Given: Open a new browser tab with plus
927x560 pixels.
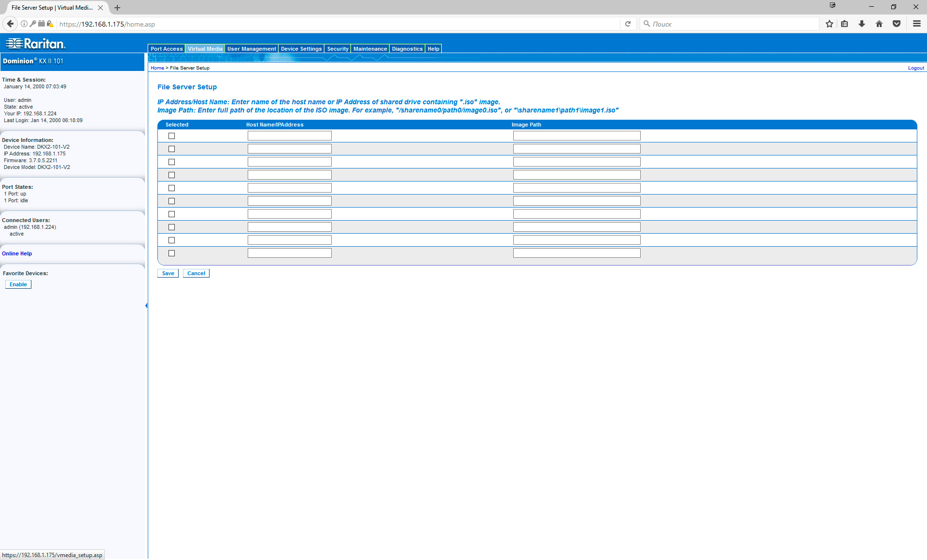Looking at the screenshot, I should pyautogui.click(x=117, y=8).
